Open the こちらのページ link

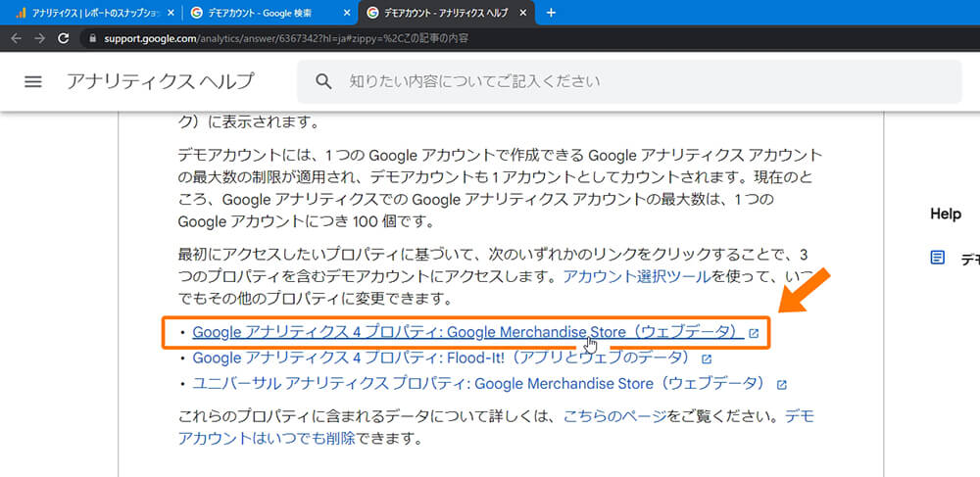(x=615, y=416)
